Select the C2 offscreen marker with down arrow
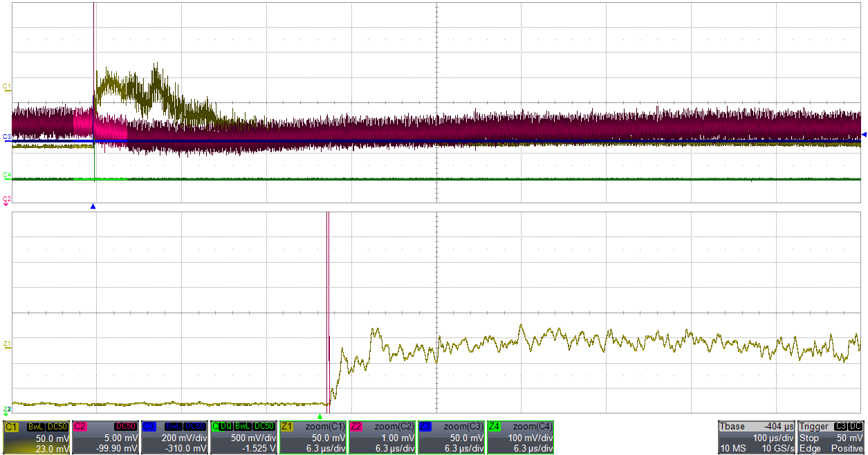This screenshot has height=455, width=868. (7, 200)
